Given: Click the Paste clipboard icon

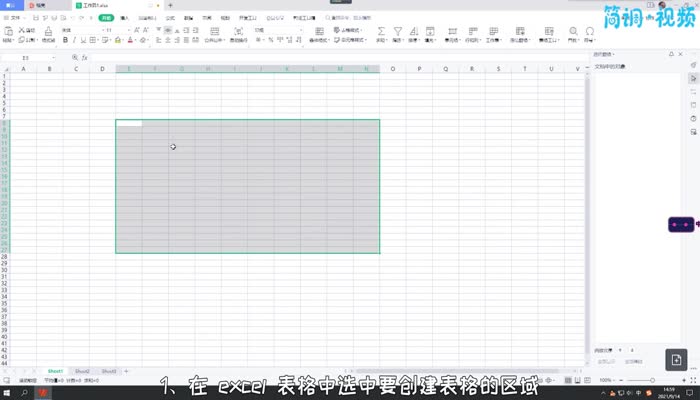Looking at the screenshot, I should click(8, 32).
